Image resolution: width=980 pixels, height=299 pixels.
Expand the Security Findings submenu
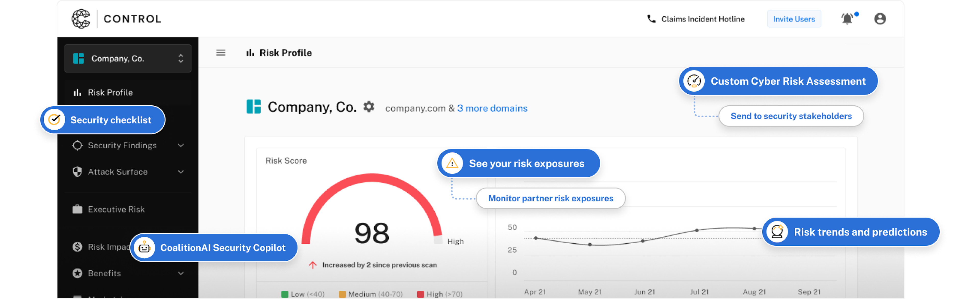click(x=181, y=145)
